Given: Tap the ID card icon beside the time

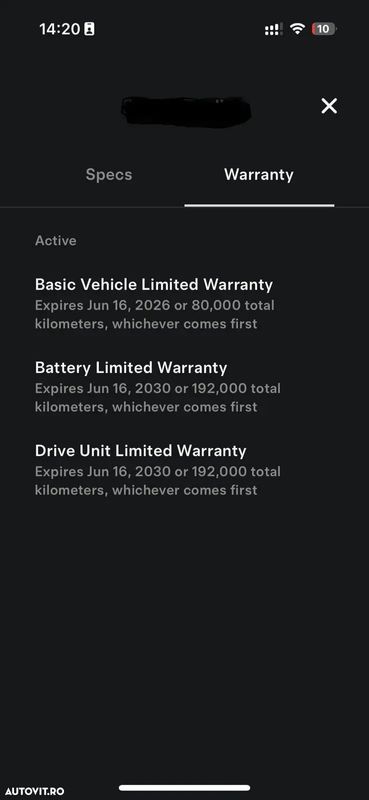Looking at the screenshot, I should [x=89, y=29].
